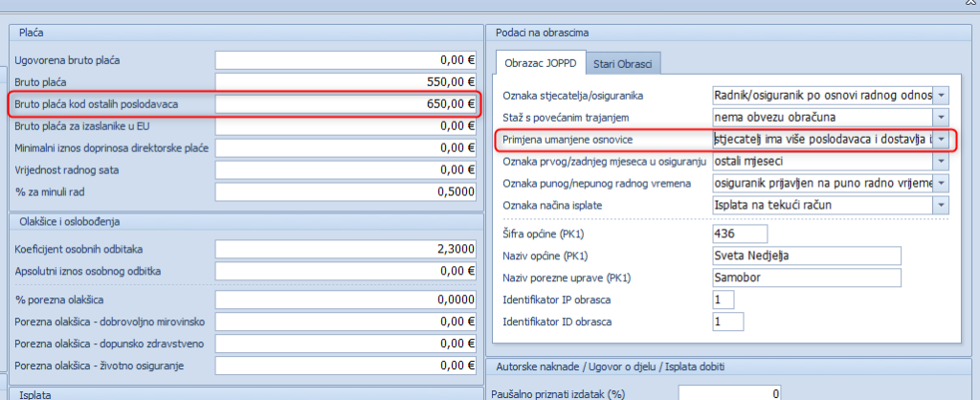Image resolution: width=980 pixels, height=400 pixels.
Task: Focus the % za minuli rad field
Action: [x=346, y=191]
